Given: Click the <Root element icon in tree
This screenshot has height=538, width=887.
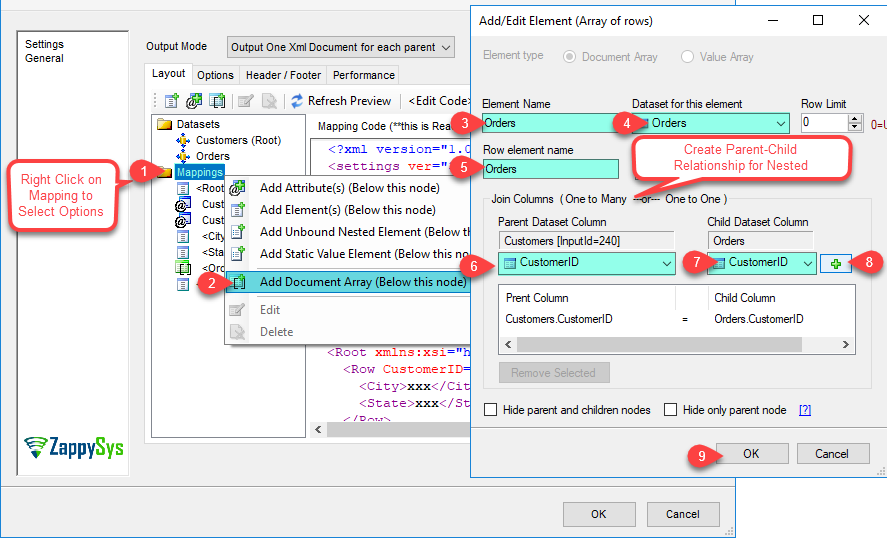Looking at the screenshot, I should [x=183, y=188].
